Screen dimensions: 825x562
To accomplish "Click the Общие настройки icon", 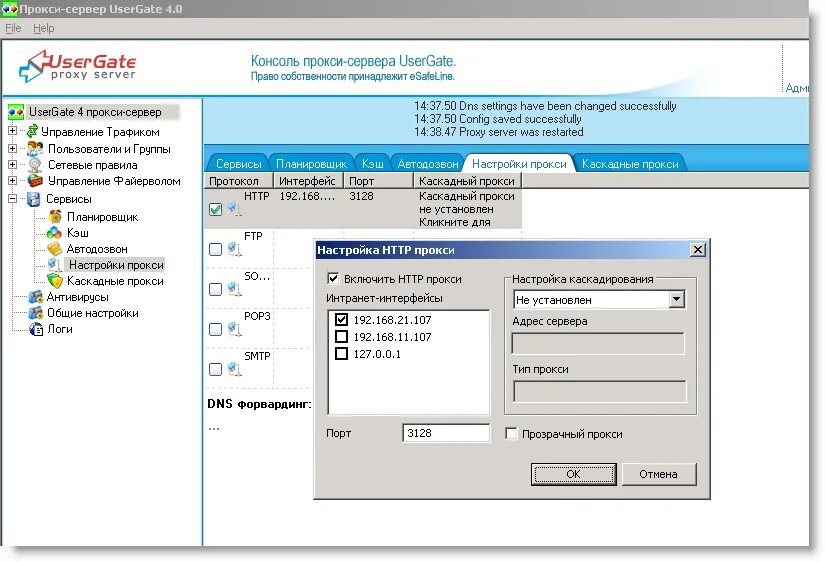I will tap(35, 313).
